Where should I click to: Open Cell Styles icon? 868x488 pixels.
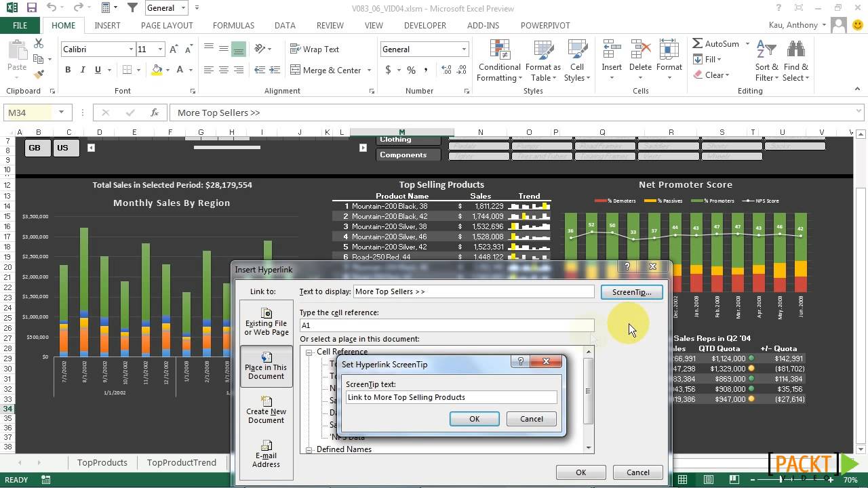click(x=577, y=50)
